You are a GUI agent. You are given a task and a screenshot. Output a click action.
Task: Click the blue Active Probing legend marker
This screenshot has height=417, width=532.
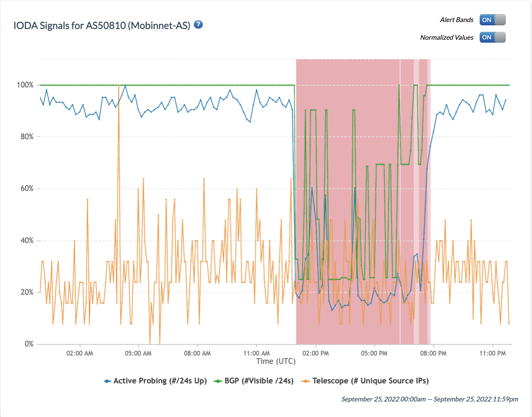[x=108, y=381]
